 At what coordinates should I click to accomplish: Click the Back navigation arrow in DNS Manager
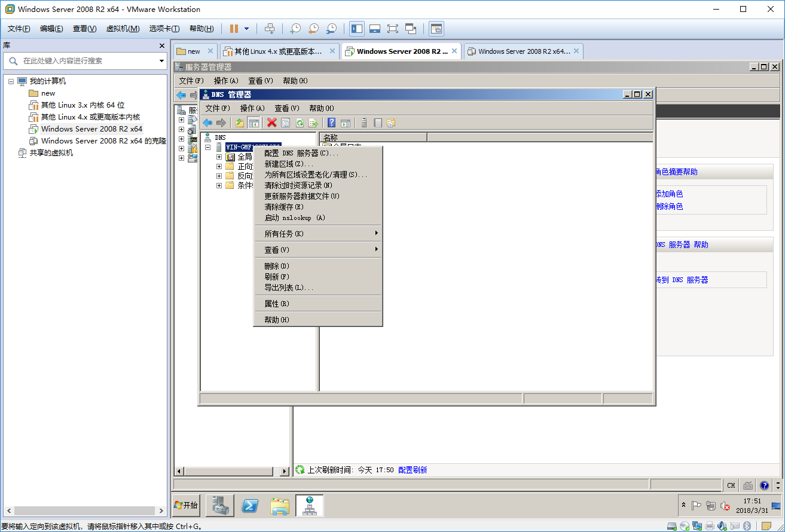tap(207, 123)
